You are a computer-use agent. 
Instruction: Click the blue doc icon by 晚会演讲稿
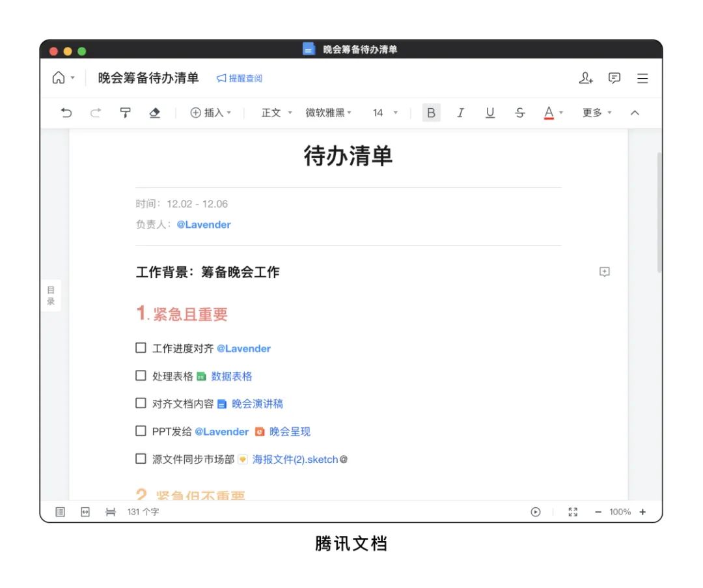(222, 404)
